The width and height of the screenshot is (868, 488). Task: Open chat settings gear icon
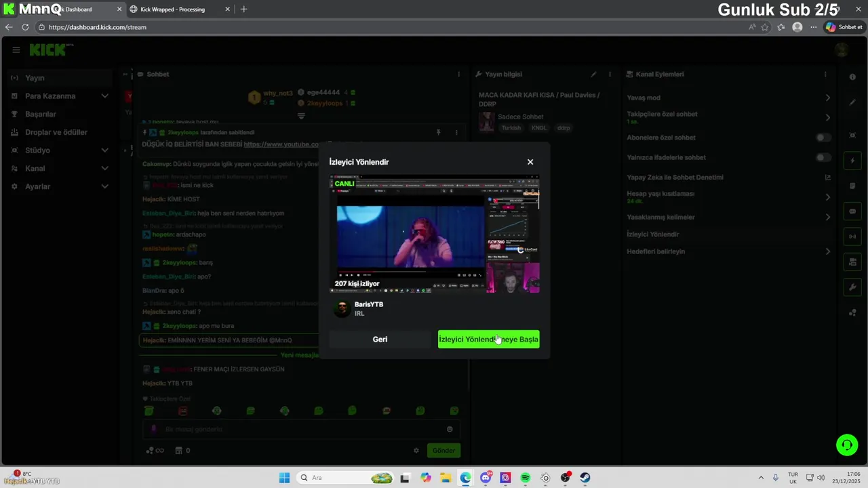pyautogui.click(x=416, y=451)
